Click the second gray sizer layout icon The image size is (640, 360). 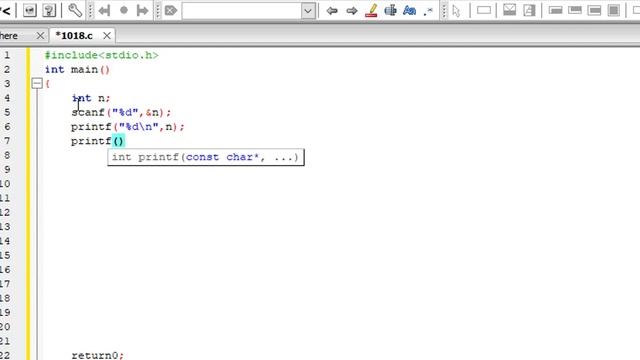point(575,10)
